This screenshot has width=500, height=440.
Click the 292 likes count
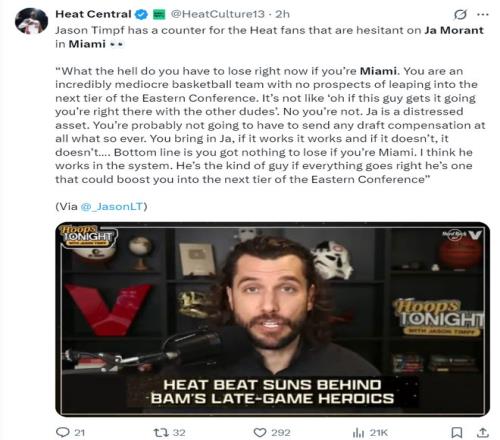click(x=281, y=433)
